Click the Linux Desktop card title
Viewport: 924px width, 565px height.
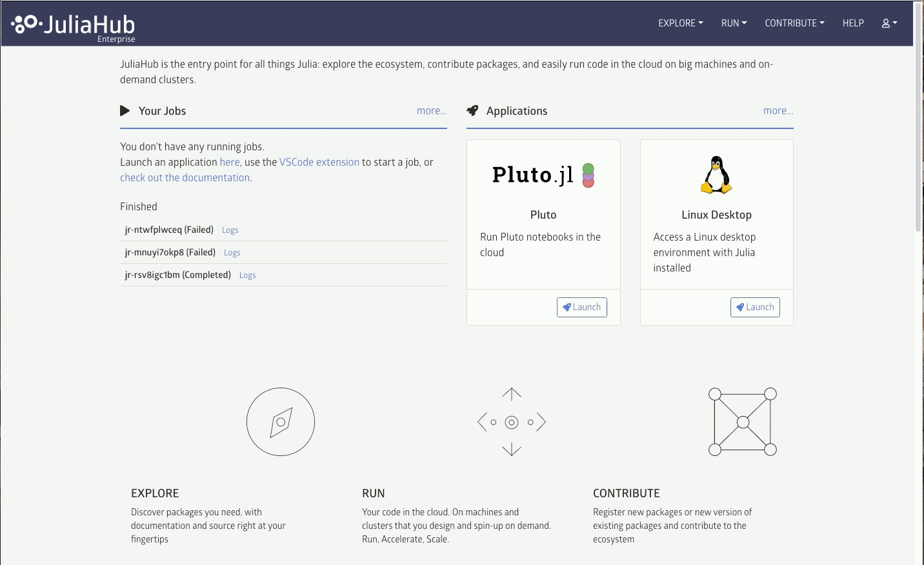coord(716,215)
